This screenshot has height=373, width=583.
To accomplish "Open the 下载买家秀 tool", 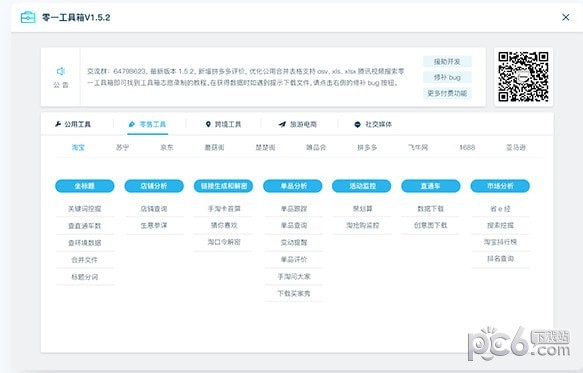I will coord(294,293).
